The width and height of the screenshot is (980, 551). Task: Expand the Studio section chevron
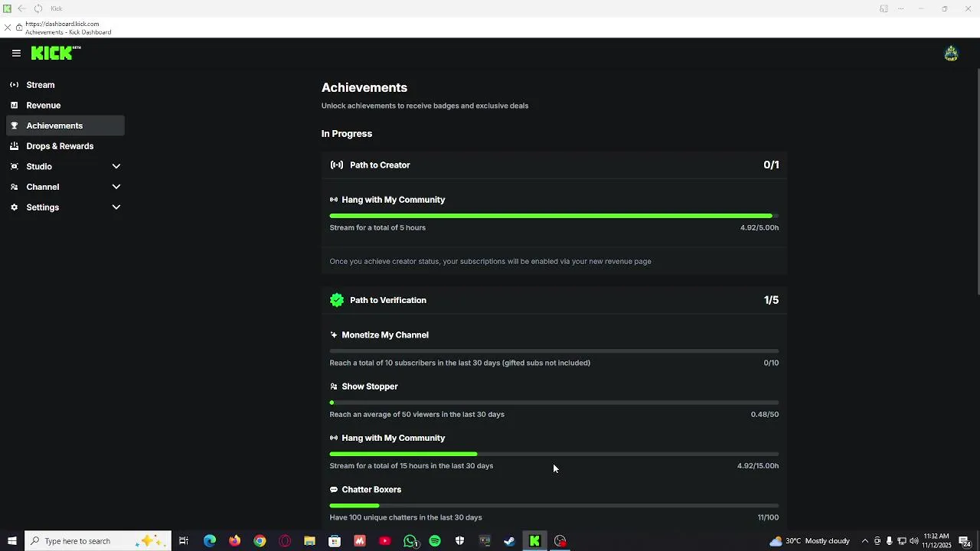point(116,166)
